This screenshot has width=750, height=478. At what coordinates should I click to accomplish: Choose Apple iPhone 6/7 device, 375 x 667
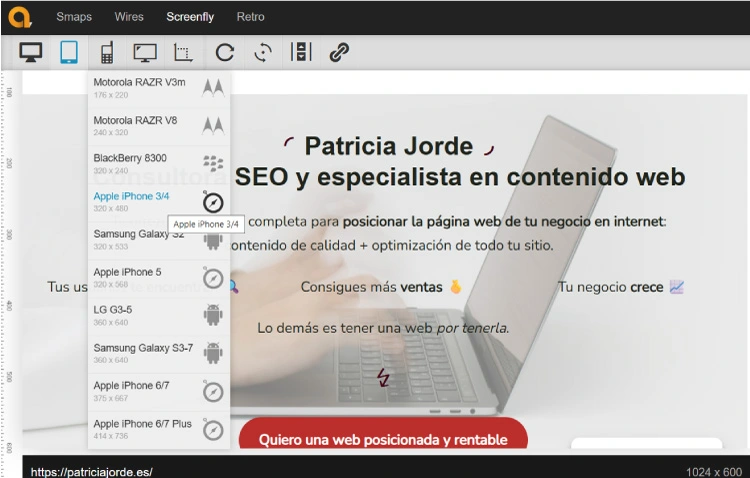(159, 391)
